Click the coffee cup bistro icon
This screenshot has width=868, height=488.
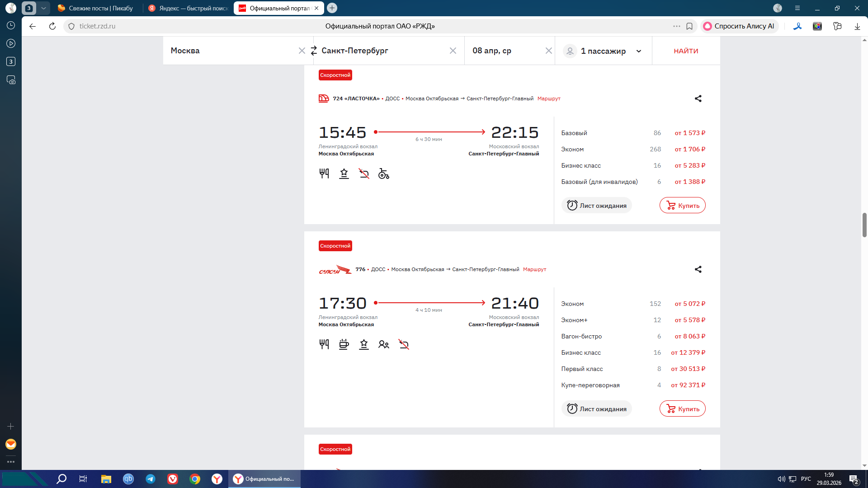click(x=344, y=344)
